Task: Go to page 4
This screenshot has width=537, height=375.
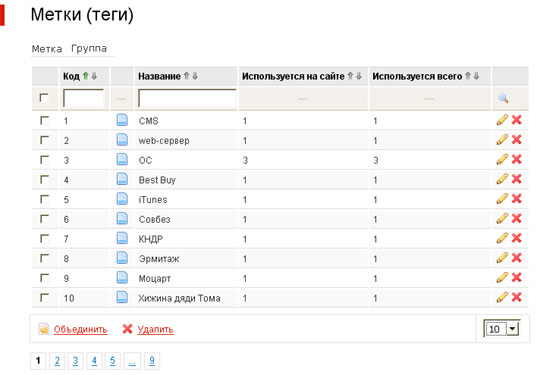Action: [94, 361]
